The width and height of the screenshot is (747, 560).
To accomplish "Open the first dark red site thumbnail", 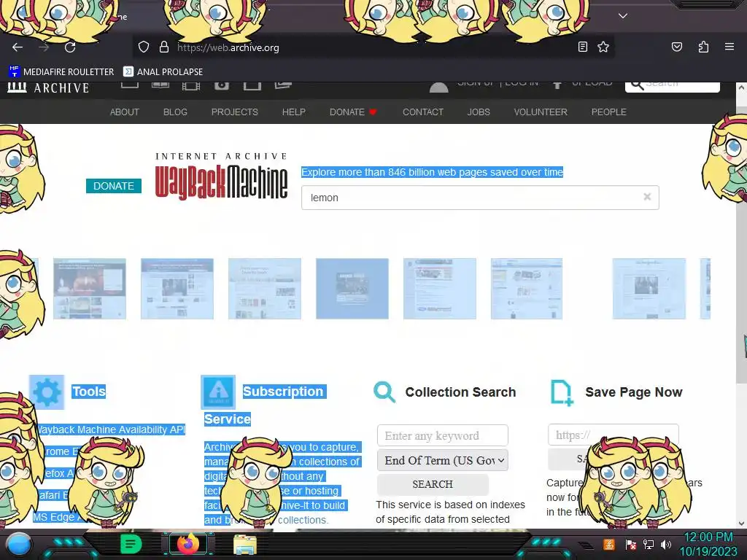I will (90, 289).
